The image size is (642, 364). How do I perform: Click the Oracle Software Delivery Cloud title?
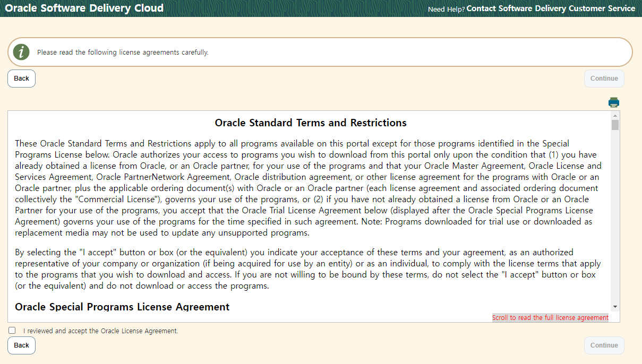coord(84,8)
